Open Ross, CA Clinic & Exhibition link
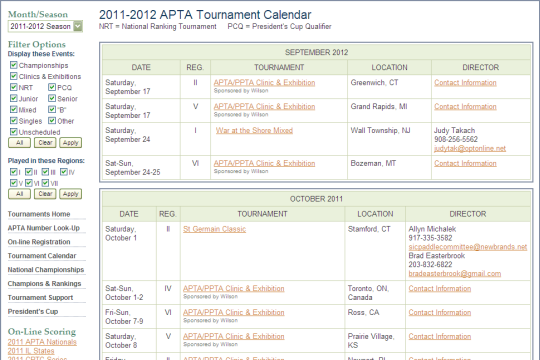 tap(233, 312)
